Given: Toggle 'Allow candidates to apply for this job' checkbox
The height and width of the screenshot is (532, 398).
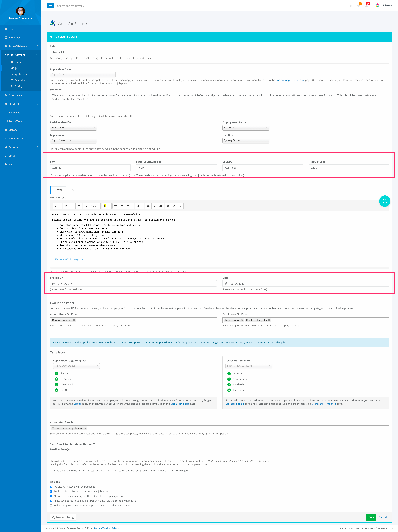Looking at the screenshot, I should point(51,496).
